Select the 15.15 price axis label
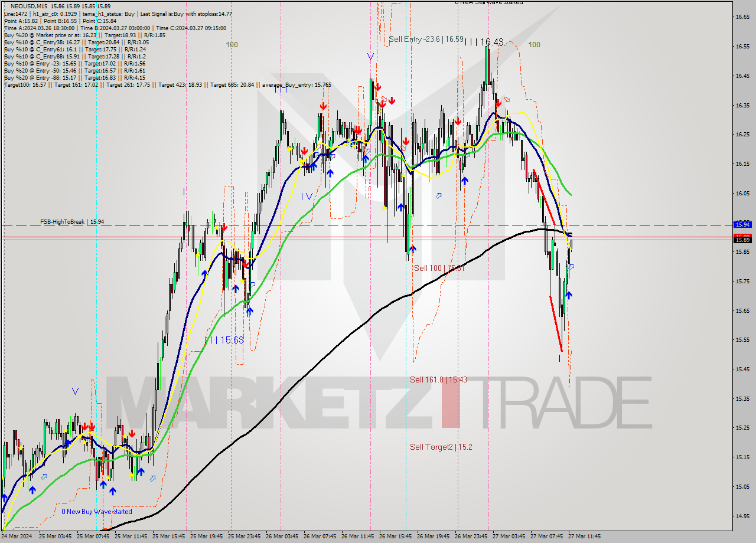Image resolution: width=756 pixels, height=543 pixels. [x=742, y=457]
